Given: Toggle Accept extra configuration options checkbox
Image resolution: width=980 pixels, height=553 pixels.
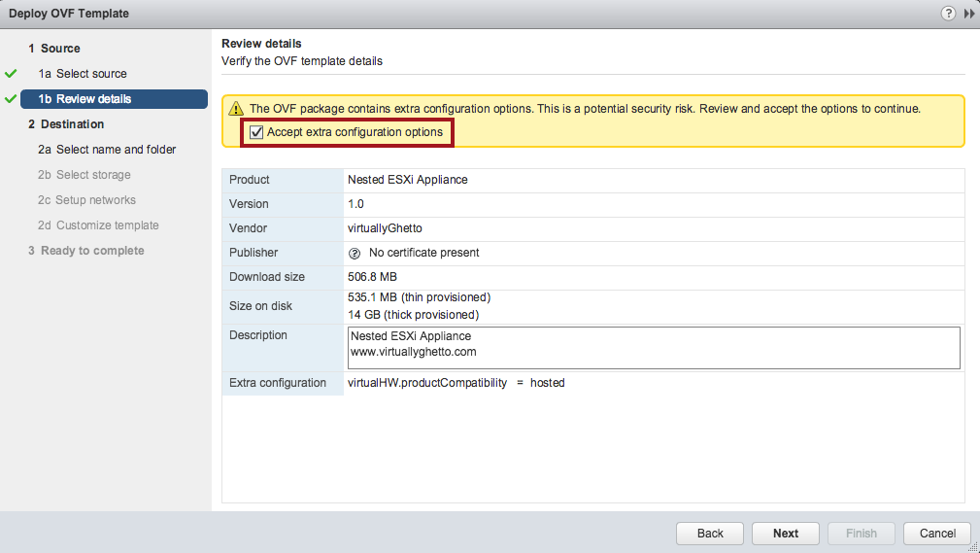Looking at the screenshot, I should [256, 132].
